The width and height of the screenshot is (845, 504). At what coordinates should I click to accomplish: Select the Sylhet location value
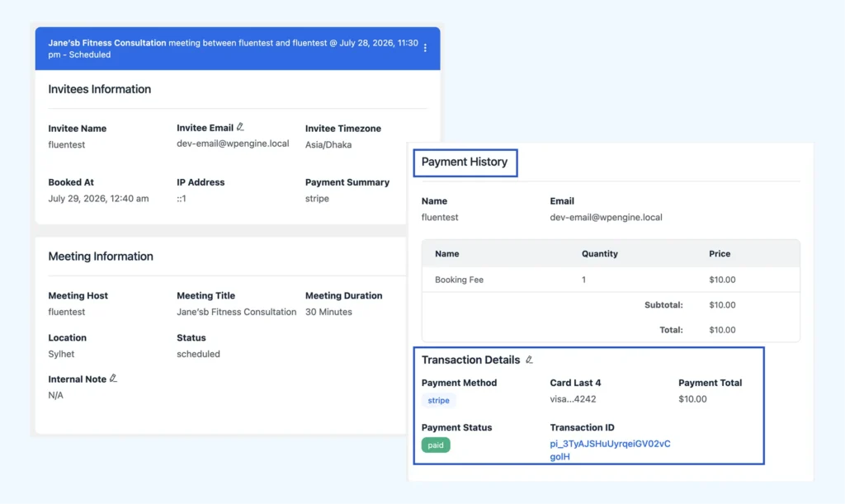point(61,354)
